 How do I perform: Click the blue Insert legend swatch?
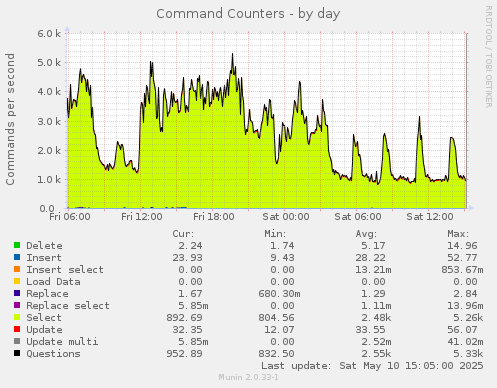[x=17, y=257]
